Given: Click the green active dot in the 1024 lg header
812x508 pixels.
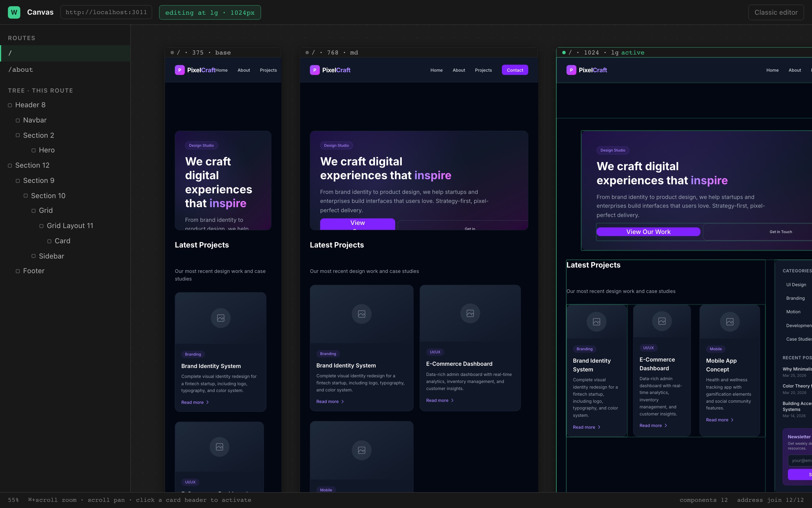Looking at the screenshot, I should 564,52.
